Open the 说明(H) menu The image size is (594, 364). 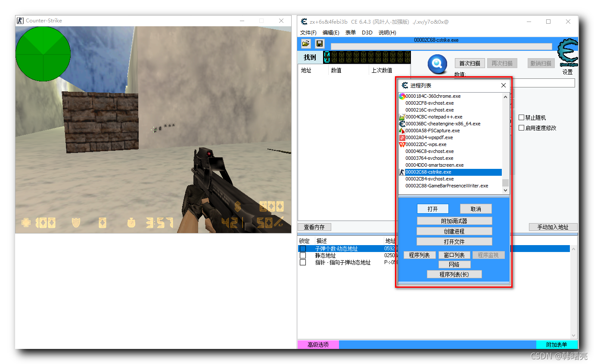[387, 33]
